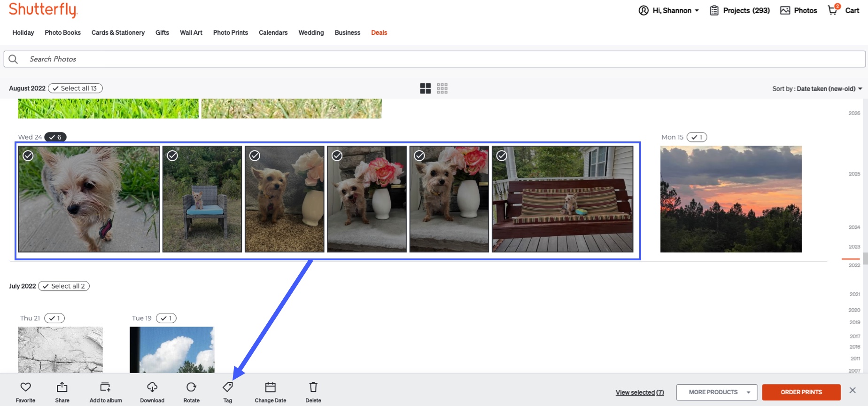Open the cloud sky photo thumbnail

tap(172, 350)
